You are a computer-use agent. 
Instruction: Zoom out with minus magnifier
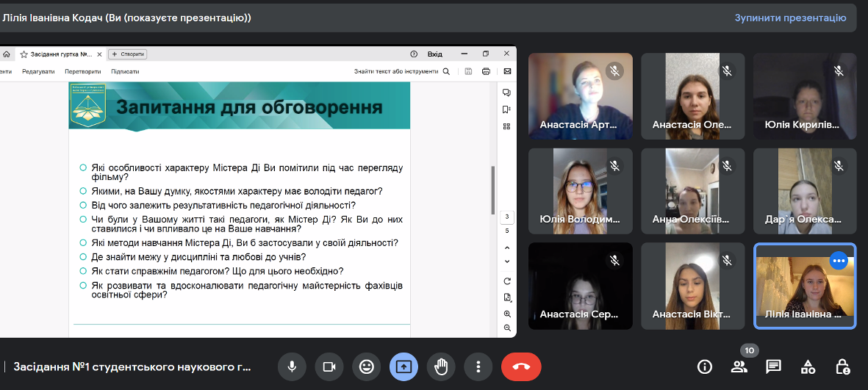507,328
